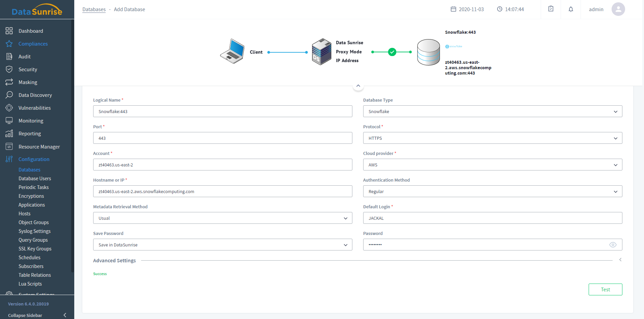Go to Databases breadcrumb link
The width and height of the screenshot is (644, 319).
[x=94, y=9]
